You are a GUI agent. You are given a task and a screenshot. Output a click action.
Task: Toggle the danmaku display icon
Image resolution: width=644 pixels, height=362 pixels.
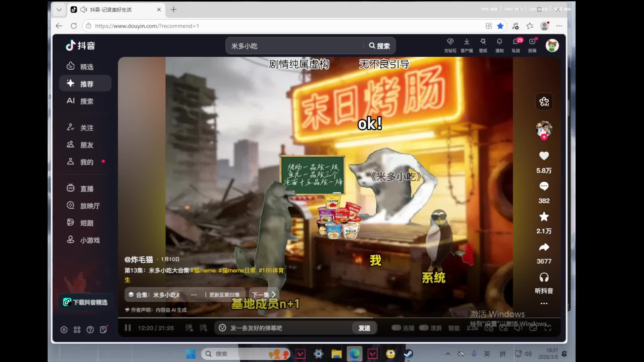189,328
